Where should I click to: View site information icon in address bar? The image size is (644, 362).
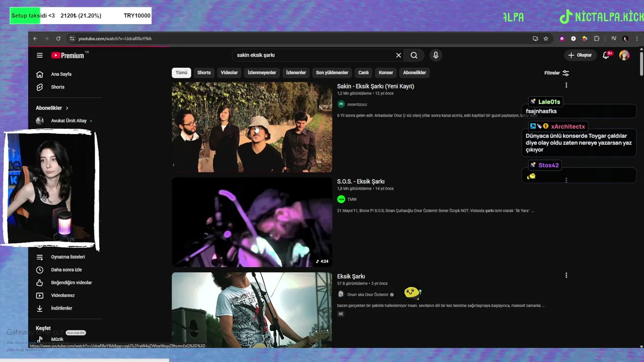72,39
